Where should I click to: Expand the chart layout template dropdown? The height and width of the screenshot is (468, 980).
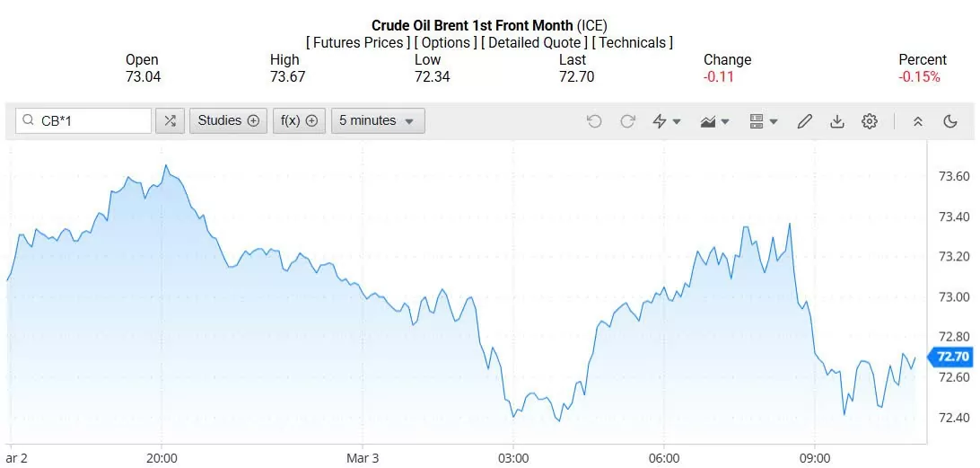(x=763, y=121)
